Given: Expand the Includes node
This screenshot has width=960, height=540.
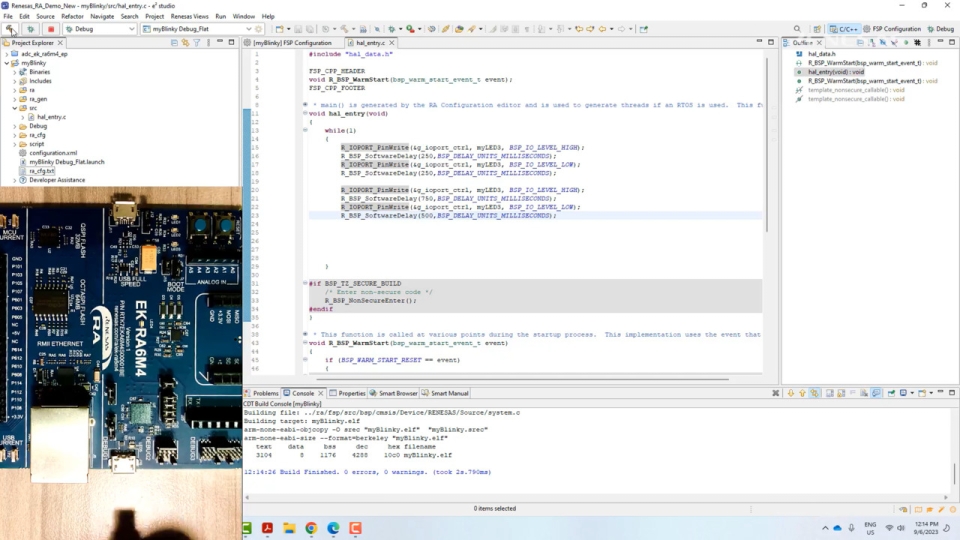Looking at the screenshot, I should point(15,81).
